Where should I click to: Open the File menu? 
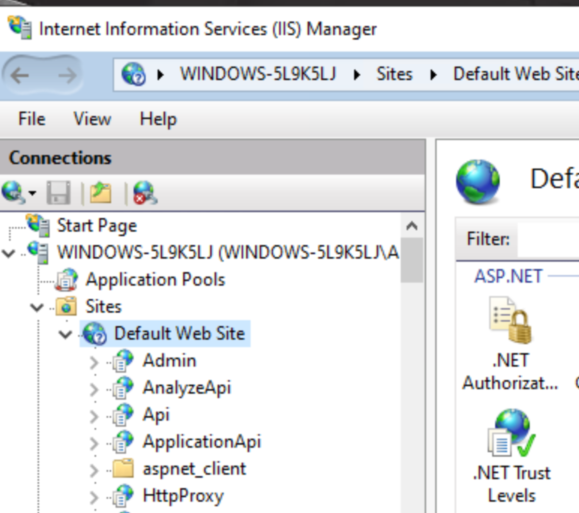pyautogui.click(x=32, y=119)
